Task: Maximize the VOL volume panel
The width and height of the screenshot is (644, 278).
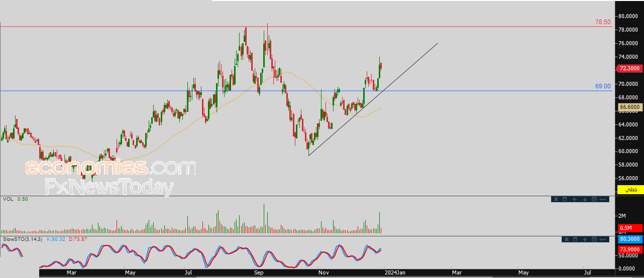Action: click(565, 199)
